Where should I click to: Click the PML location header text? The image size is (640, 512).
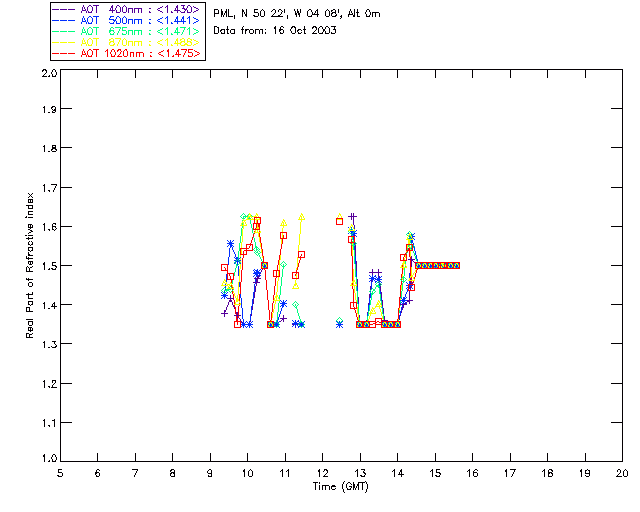tap(297, 14)
